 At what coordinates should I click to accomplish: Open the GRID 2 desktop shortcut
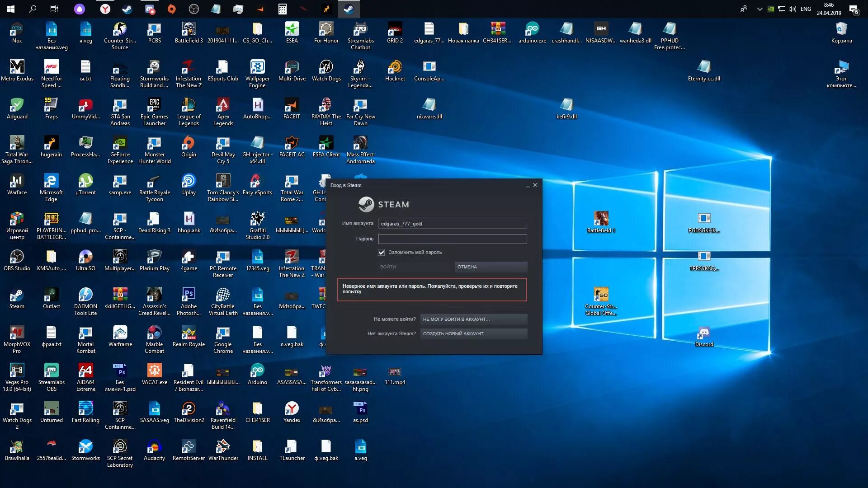pyautogui.click(x=395, y=33)
